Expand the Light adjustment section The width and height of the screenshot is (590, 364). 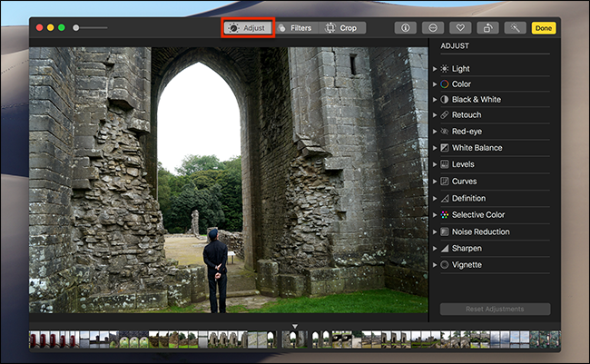pos(436,69)
